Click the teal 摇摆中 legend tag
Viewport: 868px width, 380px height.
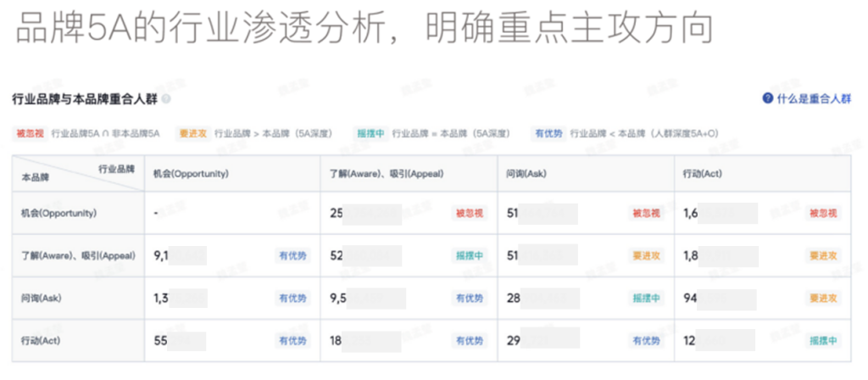coord(370,133)
